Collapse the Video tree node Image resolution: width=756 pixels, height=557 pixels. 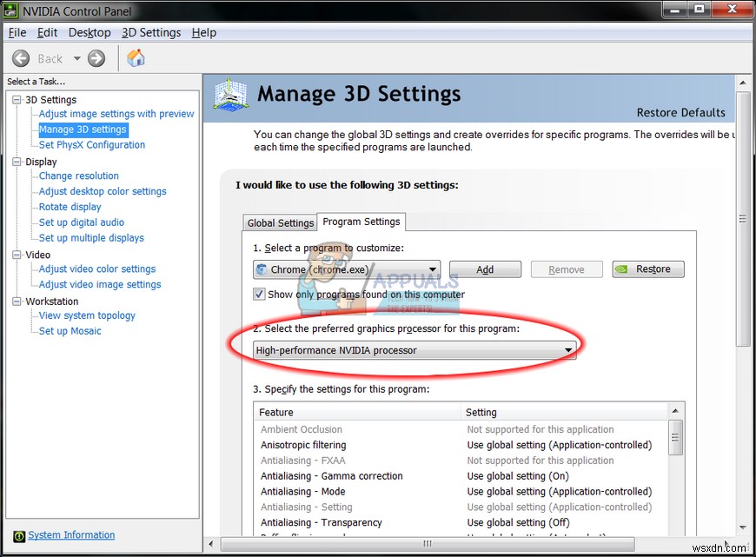[17, 255]
